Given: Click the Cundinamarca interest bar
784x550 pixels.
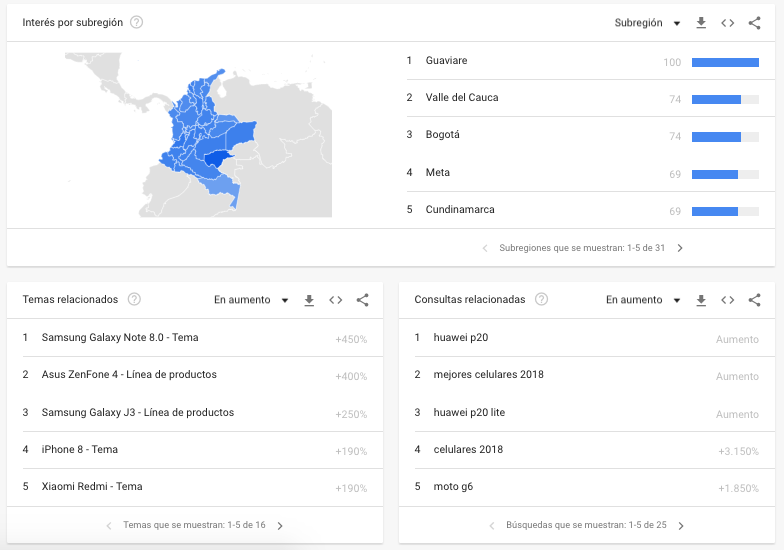Looking at the screenshot, I should point(726,212).
